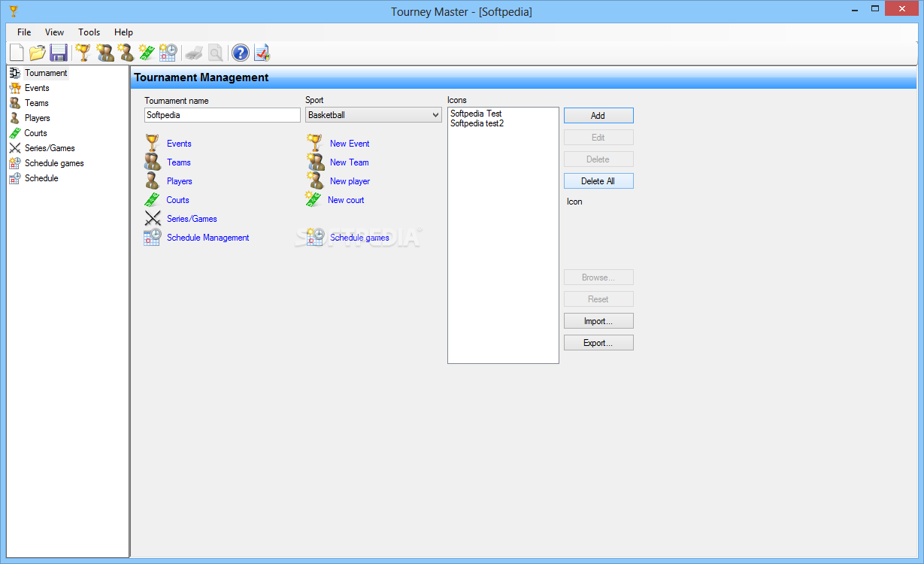Click the disabled Reset button

[x=598, y=299]
